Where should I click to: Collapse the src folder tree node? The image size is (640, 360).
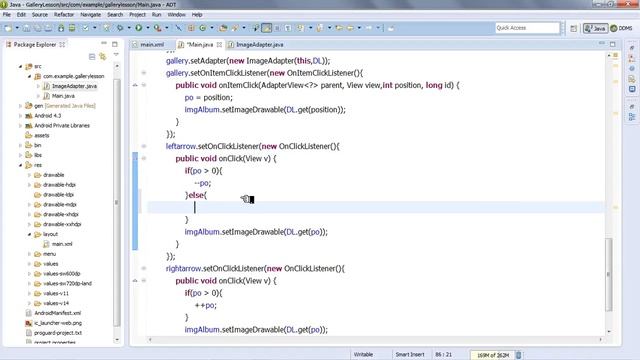click(x=20, y=66)
